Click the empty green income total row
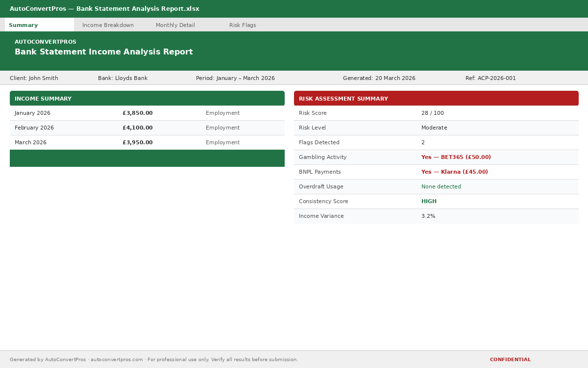 point(147,158)
